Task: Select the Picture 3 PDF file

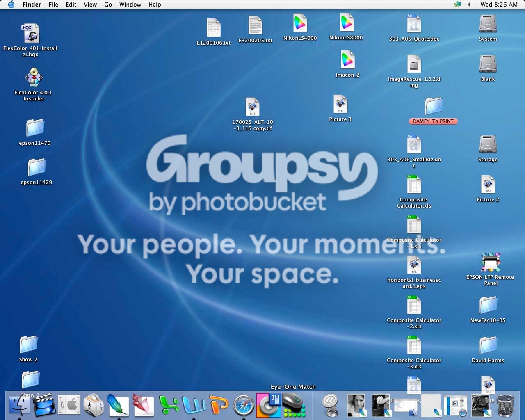Action: coord(340,104)
